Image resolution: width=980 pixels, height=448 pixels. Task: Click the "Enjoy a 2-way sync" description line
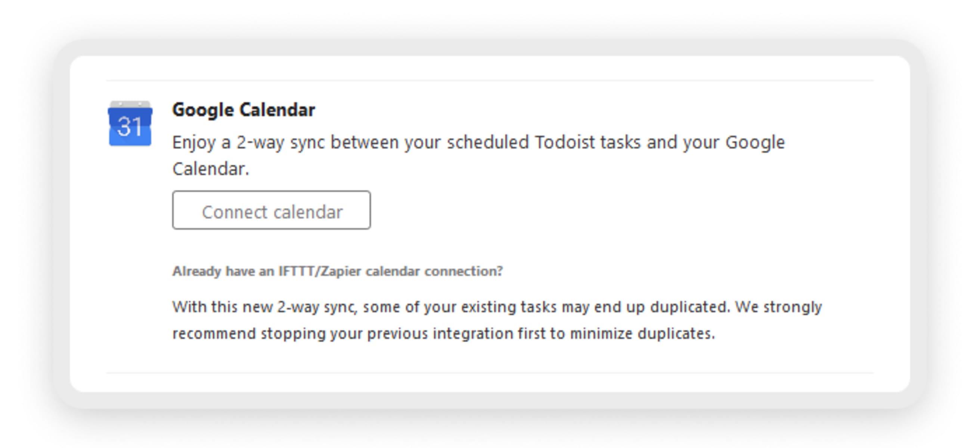click(x=478, y=143)
